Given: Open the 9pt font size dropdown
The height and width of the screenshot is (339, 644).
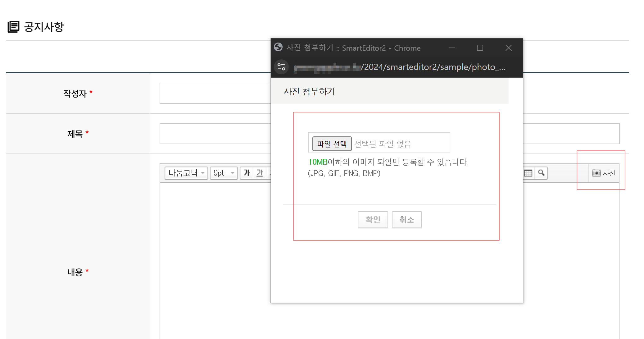Looking at the screenshot, I should point(224,173).
